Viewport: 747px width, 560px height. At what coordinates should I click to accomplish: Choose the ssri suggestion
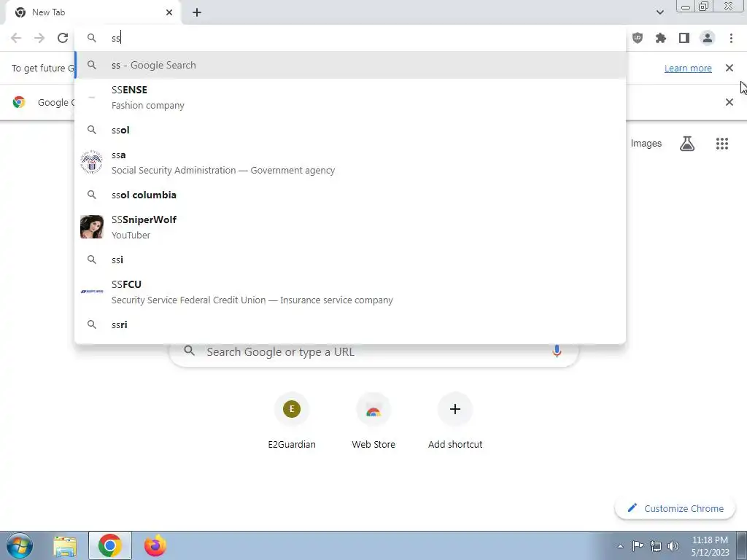[x=350, y=324]
